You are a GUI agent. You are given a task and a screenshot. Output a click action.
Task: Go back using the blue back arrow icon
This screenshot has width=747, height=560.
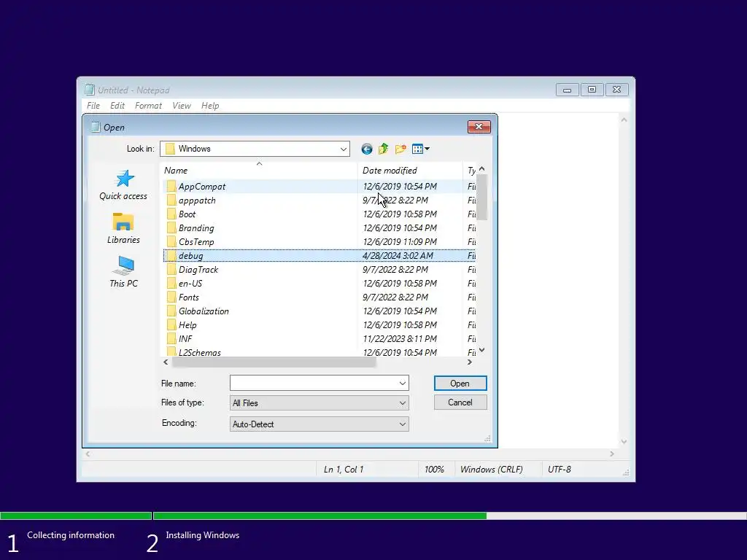pos(366,149)
